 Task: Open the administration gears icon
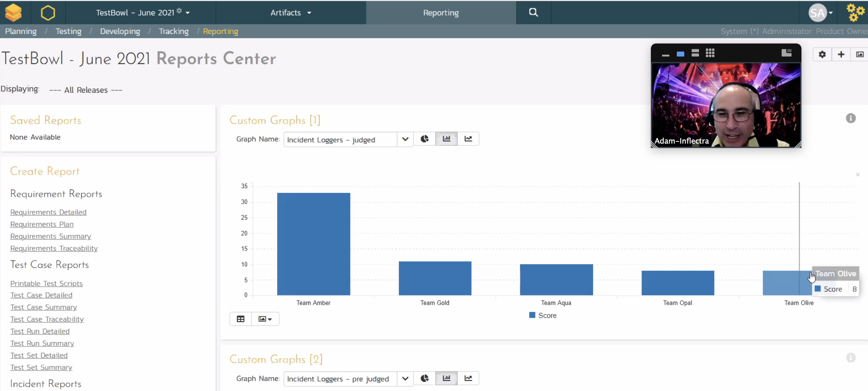coord(855,12)
